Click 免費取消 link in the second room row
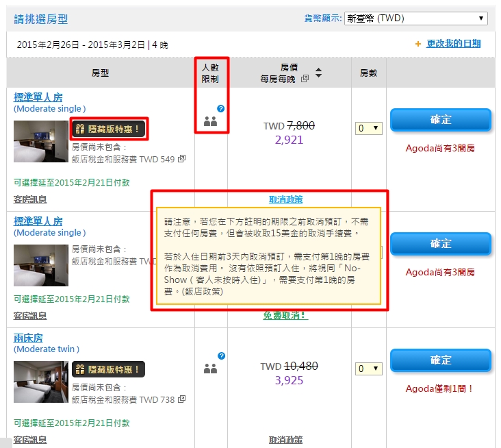This screenshot has width=501, height=448. [285, 315]
